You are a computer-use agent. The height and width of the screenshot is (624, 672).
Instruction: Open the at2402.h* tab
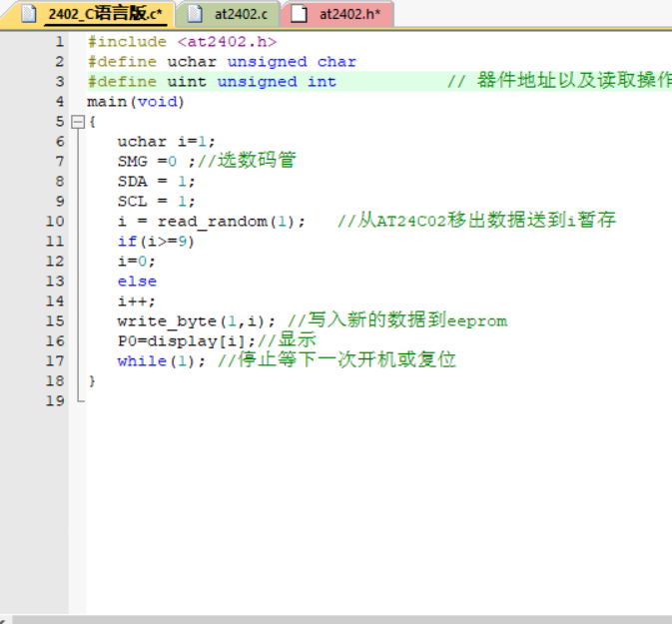[336, 15]
